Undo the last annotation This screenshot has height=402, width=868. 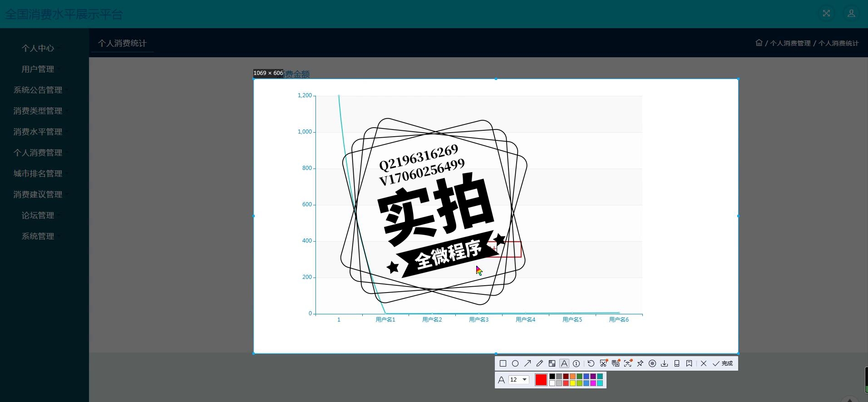pyautogui.click(x=591, y=363)
